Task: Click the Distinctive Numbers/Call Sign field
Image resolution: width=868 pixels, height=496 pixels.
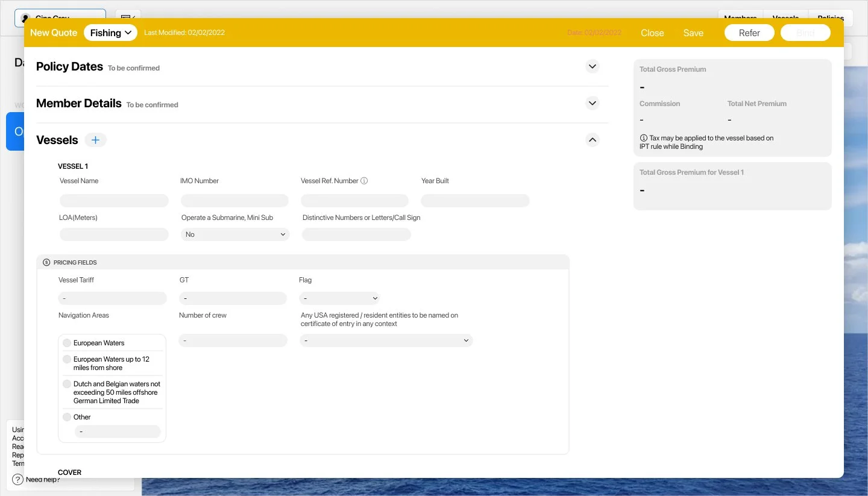Action: point(356,234)
